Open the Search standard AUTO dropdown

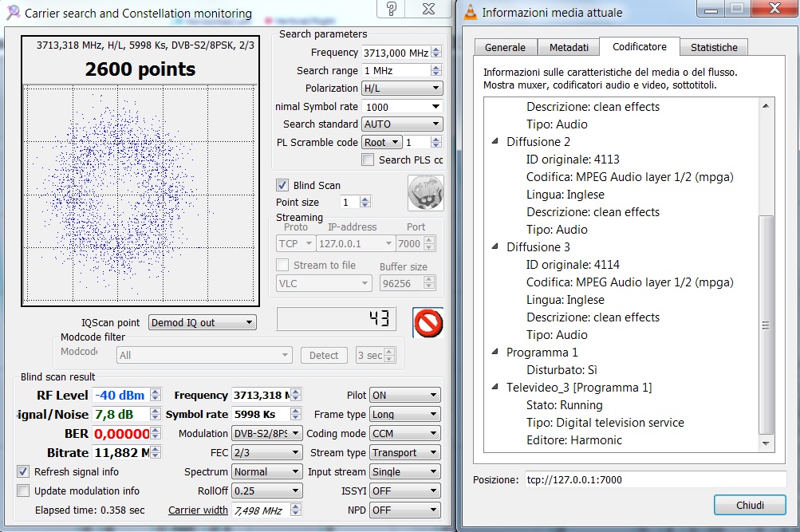[x=402, y=124]
